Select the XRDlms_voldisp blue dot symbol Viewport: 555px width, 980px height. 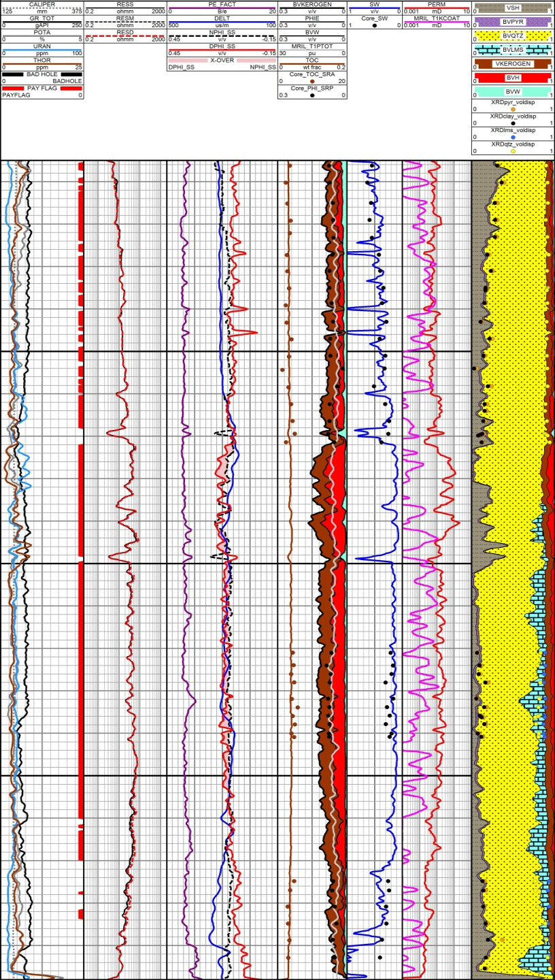(512, 137)
